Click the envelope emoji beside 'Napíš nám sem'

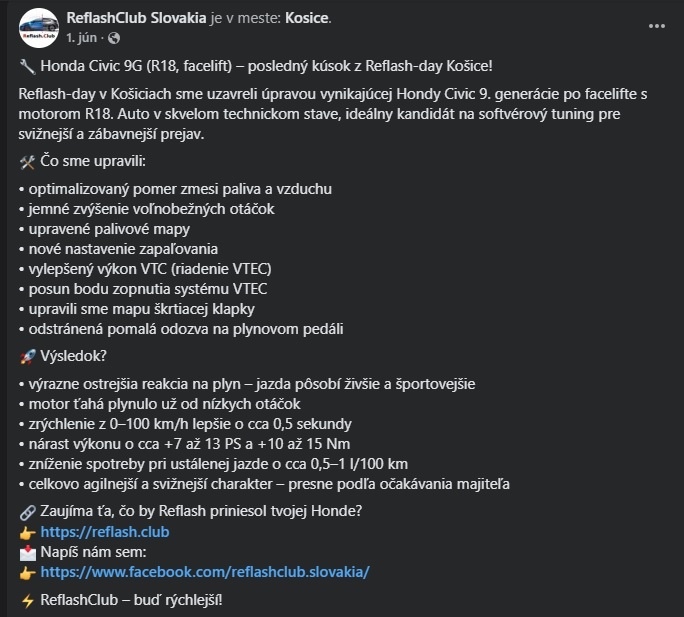tap(27, 551)
